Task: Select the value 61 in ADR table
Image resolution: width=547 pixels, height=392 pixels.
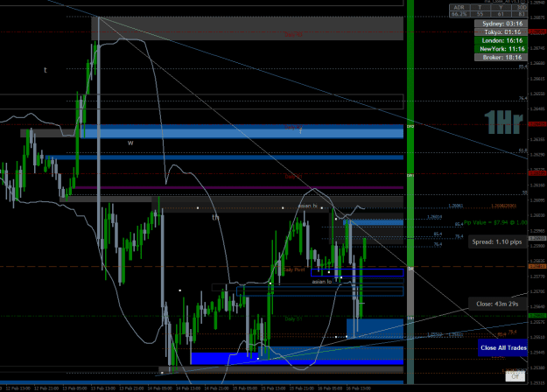Action: (501, 14)
